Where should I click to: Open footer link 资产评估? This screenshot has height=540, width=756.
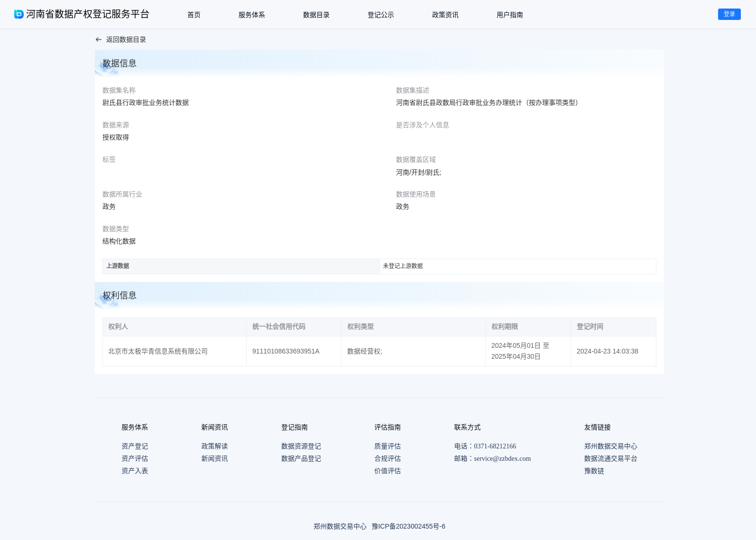pos(135,458)
